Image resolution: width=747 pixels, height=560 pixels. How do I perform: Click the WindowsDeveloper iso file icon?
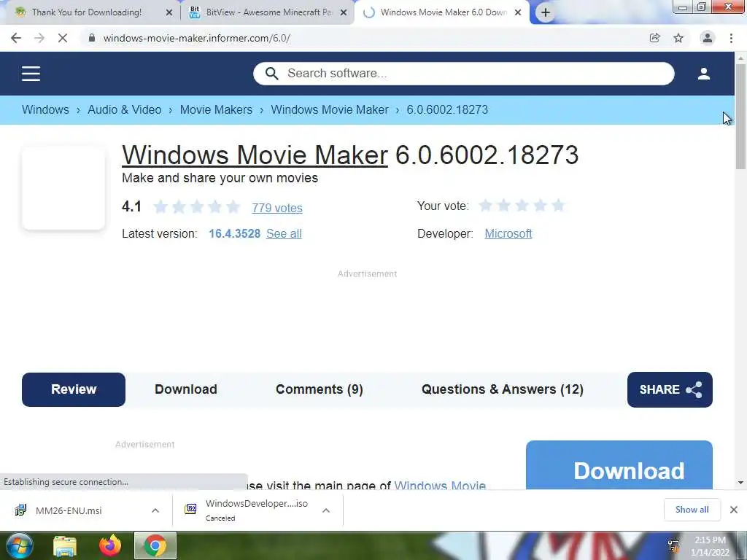pyautogui.click(x=190, y=510)
